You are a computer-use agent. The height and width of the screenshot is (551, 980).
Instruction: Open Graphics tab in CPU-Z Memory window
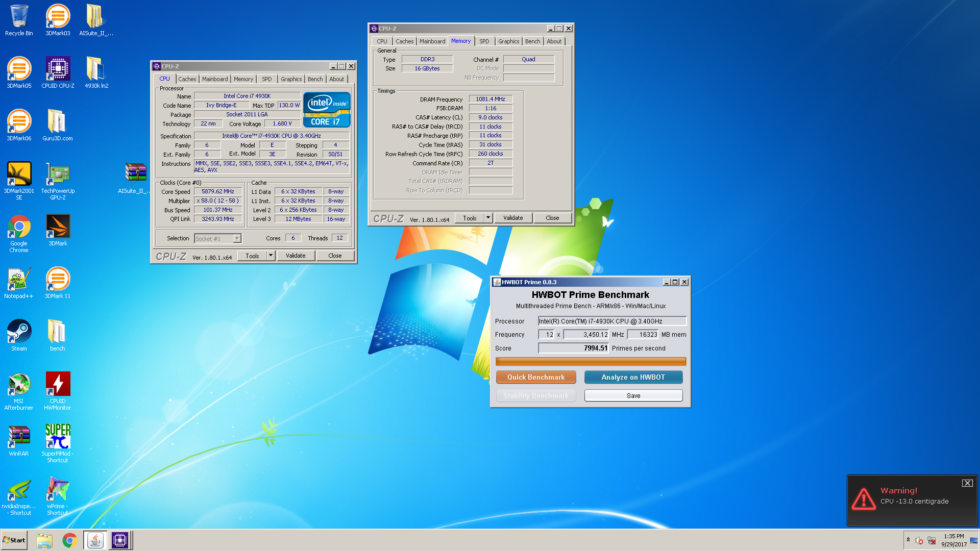(x=509, y=41)
